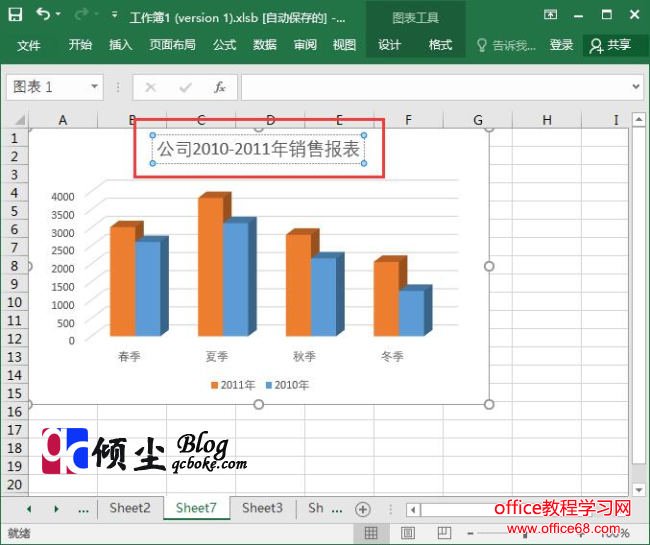Click the blue 2010年 legend entry

pos(287,385)
